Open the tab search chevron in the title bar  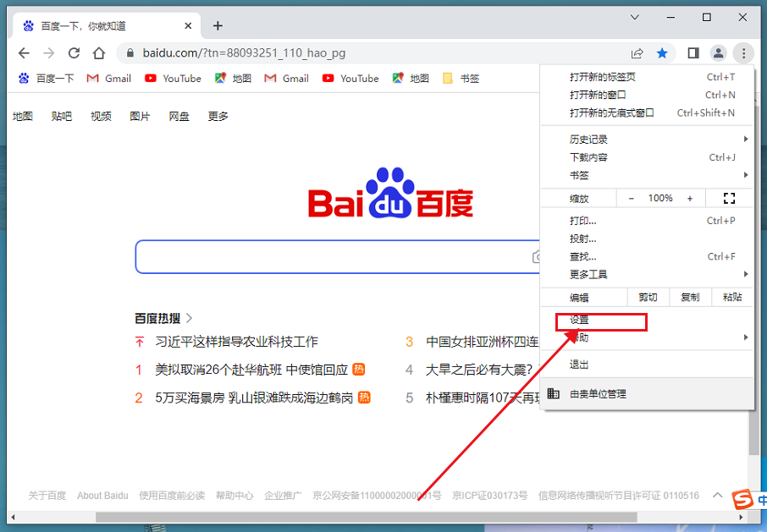click(634, 17)
